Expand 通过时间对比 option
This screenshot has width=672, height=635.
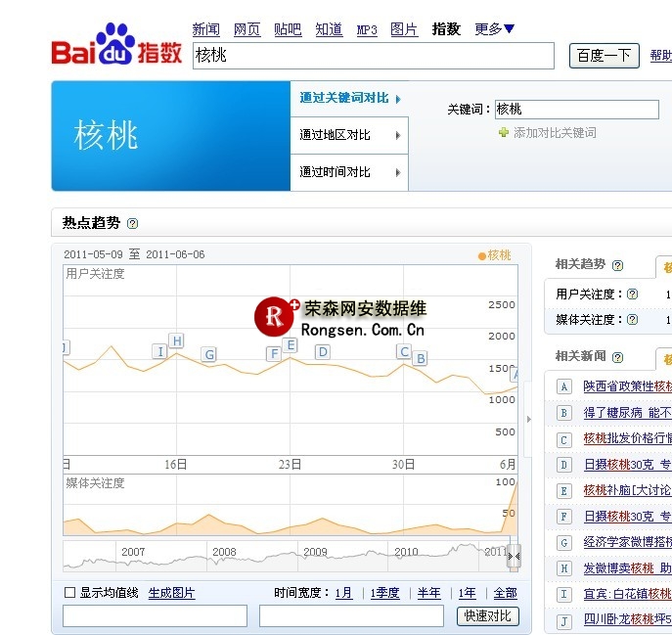click(348, 172)
